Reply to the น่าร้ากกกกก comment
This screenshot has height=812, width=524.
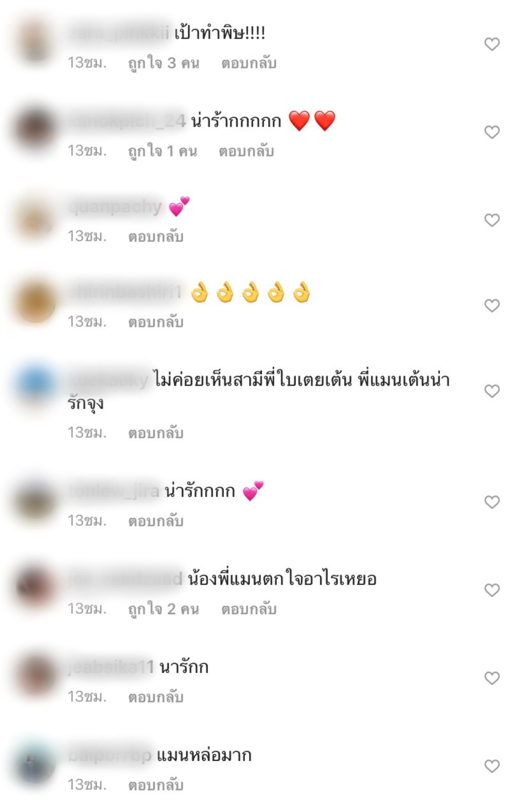(246, 151)
